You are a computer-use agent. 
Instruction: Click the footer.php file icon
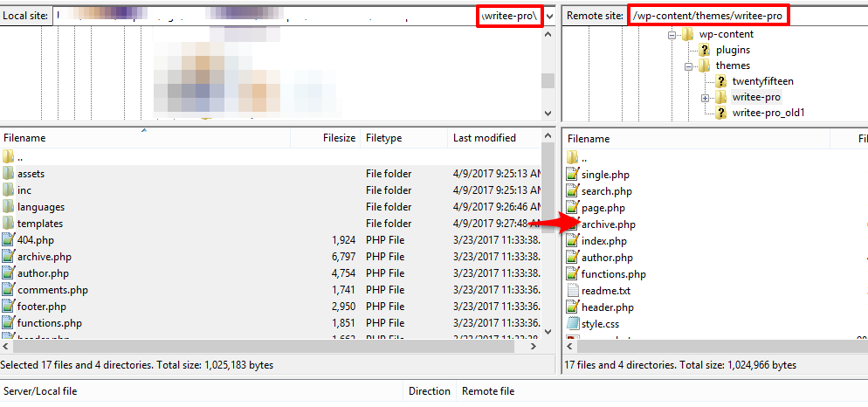(x=8, y=307)
